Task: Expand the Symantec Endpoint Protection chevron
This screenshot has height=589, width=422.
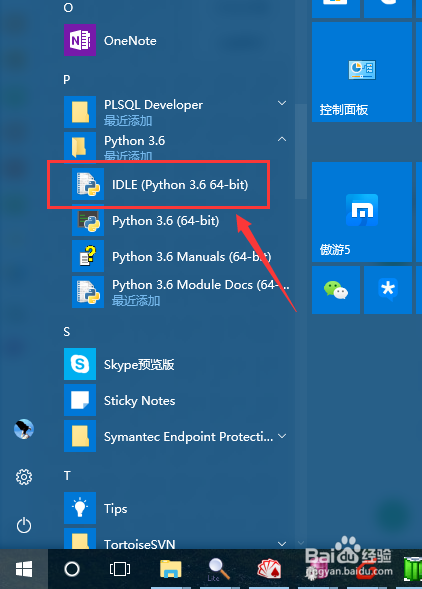Action: point(282,436)
